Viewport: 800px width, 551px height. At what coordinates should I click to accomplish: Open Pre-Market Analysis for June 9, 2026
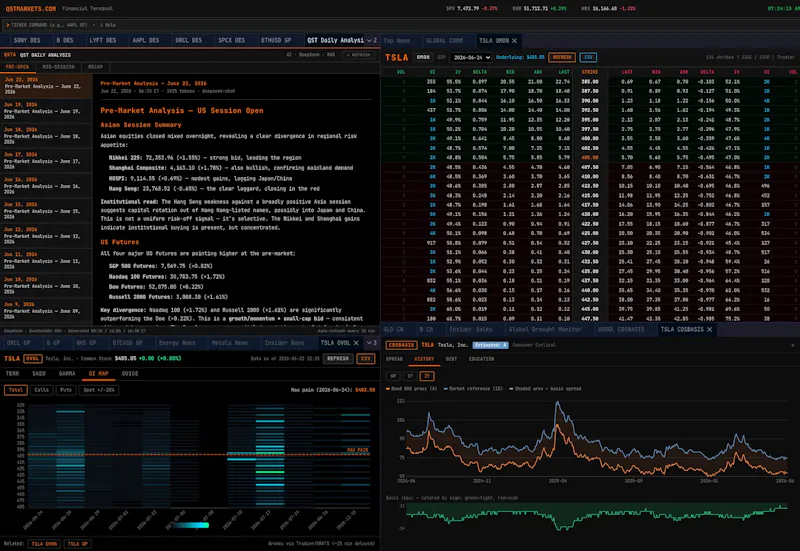click(x=46, y=311)
